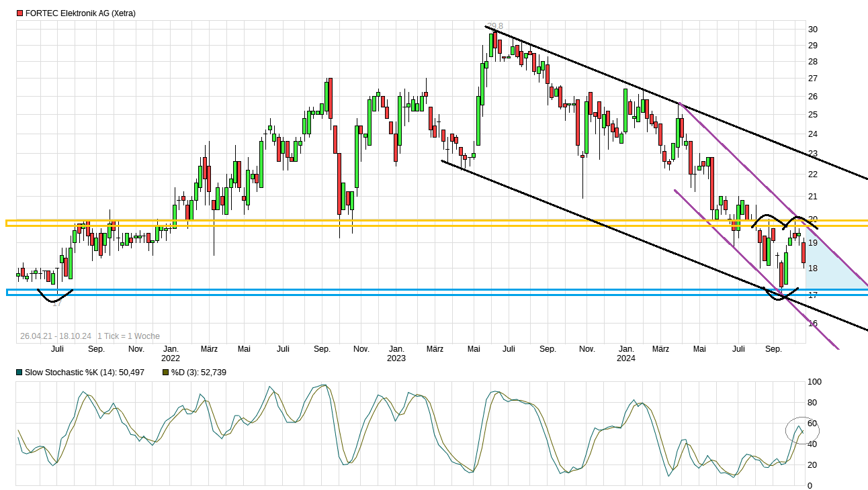Click the 0 label on the stochastic scale
This screenshot has width=868, height=490.
pyautogui.click(x=810, y=485)
